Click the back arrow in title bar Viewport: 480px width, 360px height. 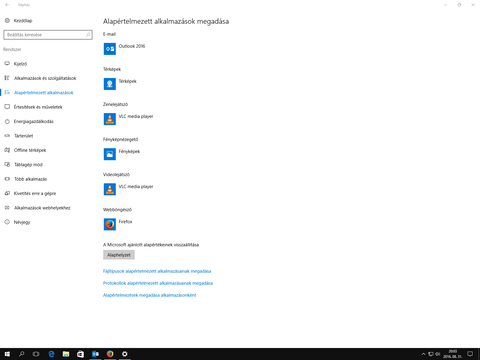[7, 5]
